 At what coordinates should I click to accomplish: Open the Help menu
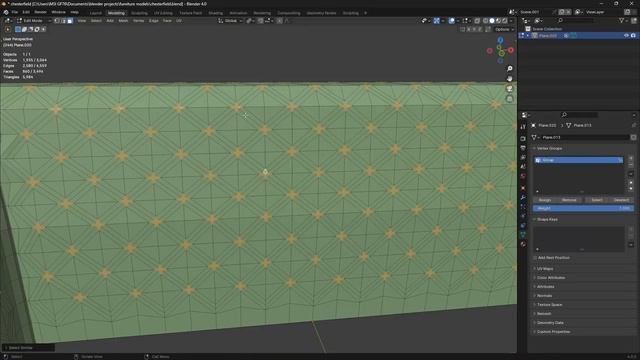(x=74, y=12)
